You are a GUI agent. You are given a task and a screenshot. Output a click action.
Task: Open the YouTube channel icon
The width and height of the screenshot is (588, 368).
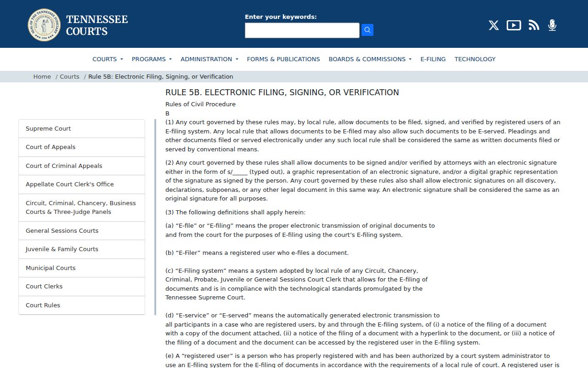pos(514,25)
